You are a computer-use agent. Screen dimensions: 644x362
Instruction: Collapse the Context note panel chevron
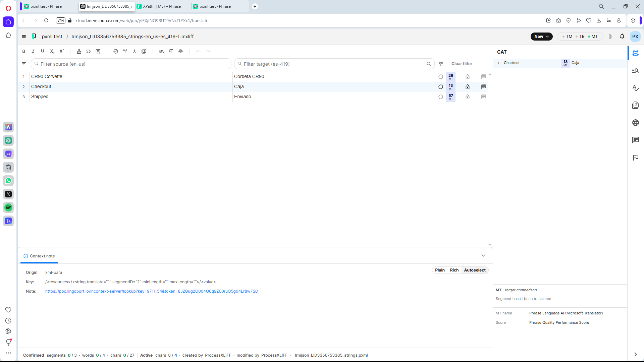[483, 255]
